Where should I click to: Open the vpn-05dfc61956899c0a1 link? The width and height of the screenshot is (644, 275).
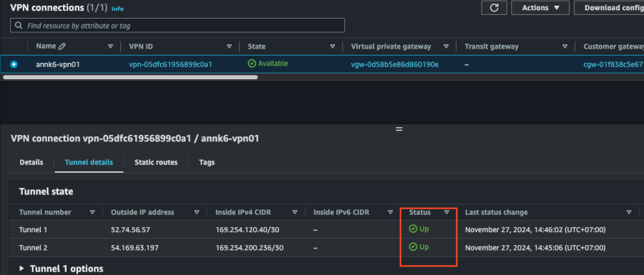click(x=170, y=64)
